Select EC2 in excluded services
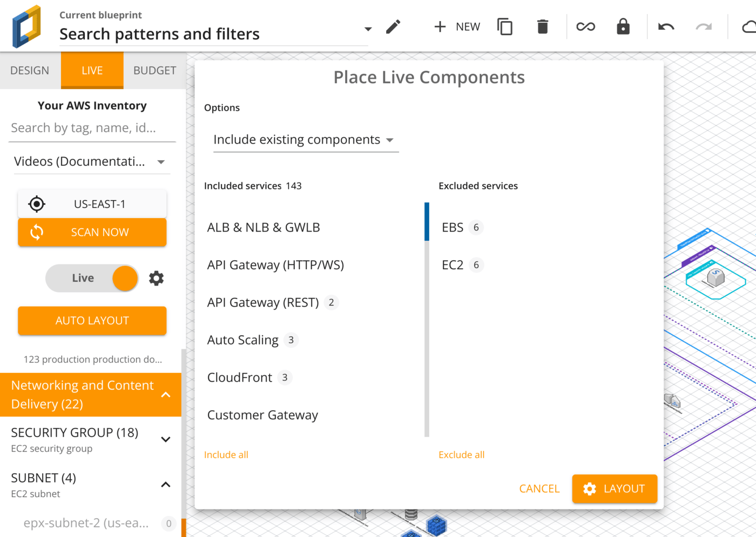Viewport: 756px width, 537px height. coord(453,265)
